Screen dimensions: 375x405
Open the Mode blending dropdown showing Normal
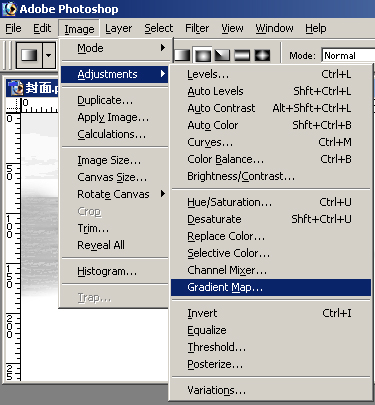[348, 55]
